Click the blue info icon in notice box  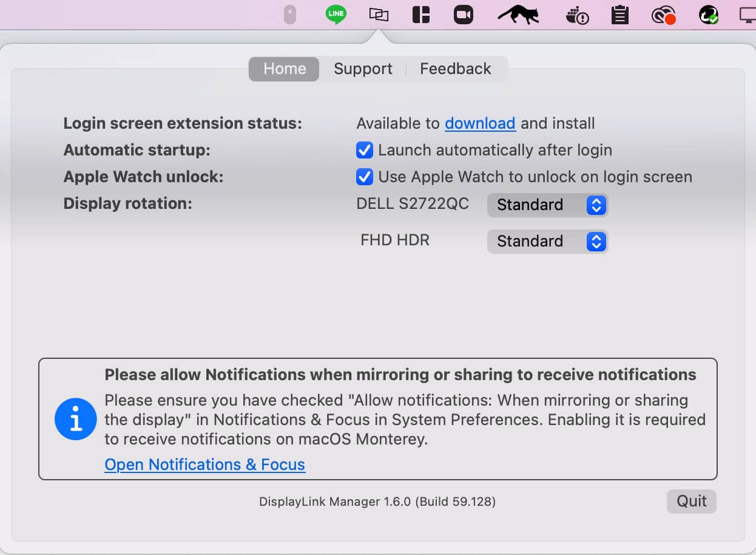[76, 419]
